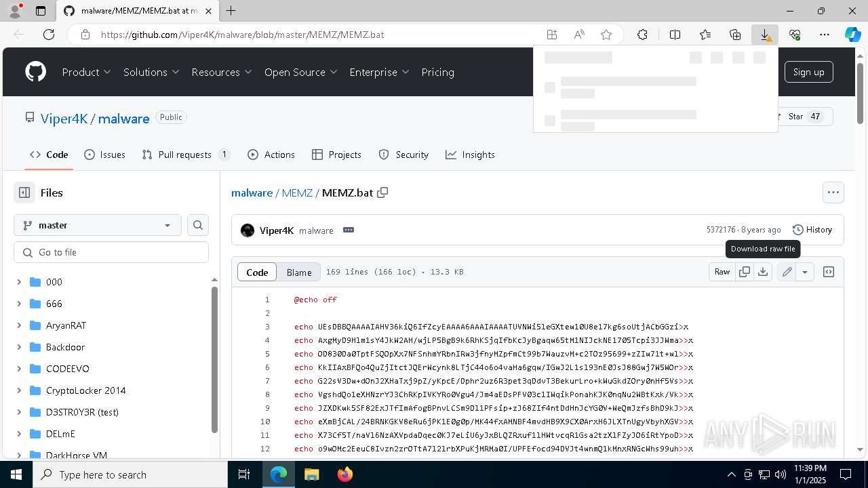Open the browser downloads icon
Screen dimensions: 868x488
pos(765,35)
